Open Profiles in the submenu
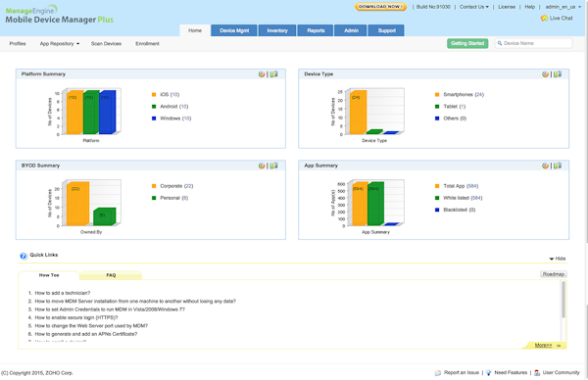The height and width of the screenshot is (380, 588). [x=18, y=44]
